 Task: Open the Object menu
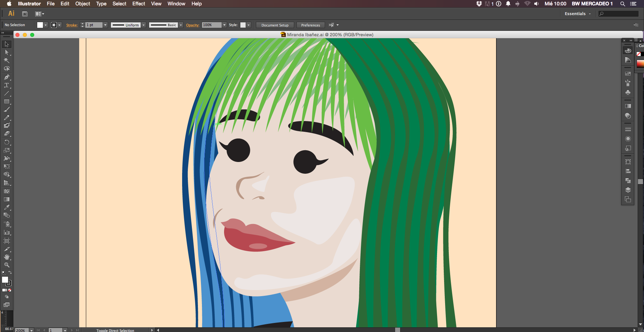83,4
